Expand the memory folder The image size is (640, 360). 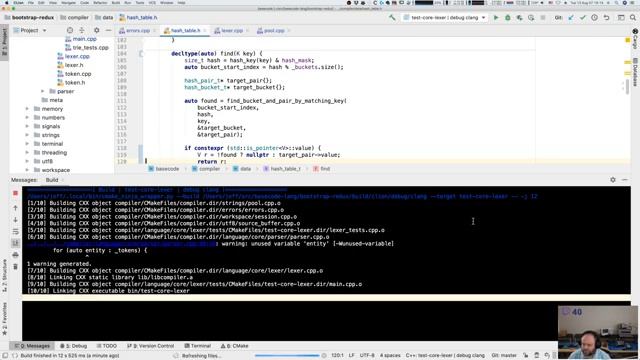[27, 109]
